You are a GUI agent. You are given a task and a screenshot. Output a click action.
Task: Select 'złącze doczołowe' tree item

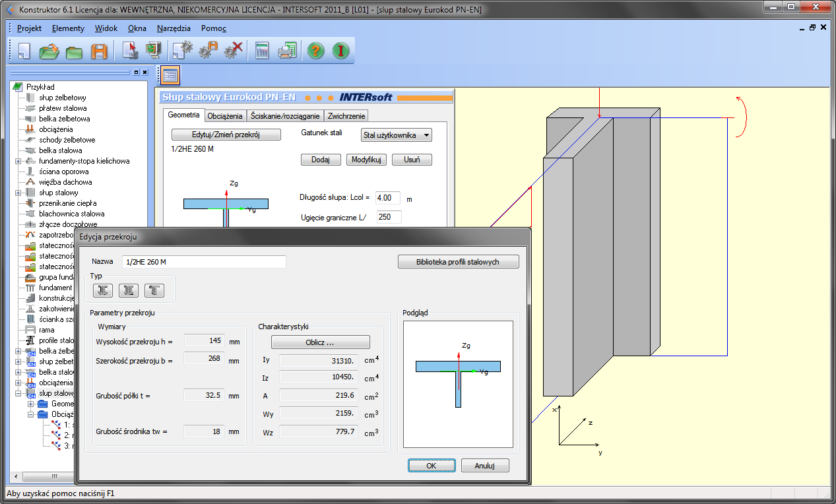pyautogui.click(x=68, y=224)
